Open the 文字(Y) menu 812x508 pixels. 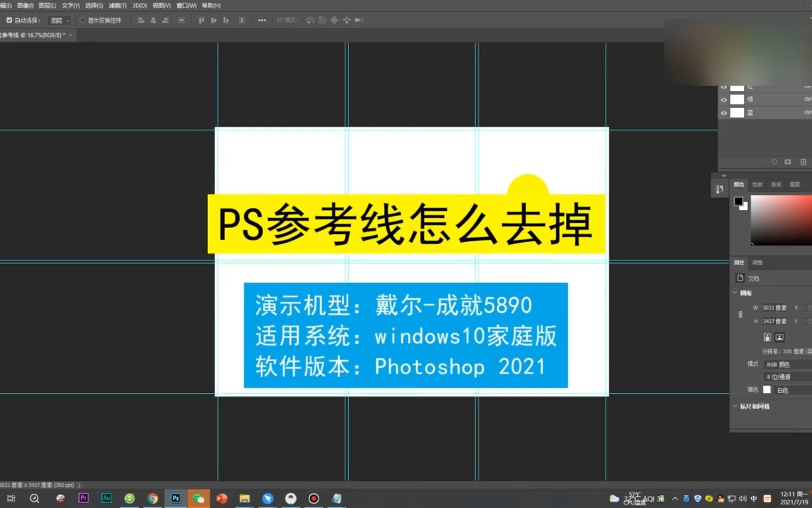tap(70, 6)
